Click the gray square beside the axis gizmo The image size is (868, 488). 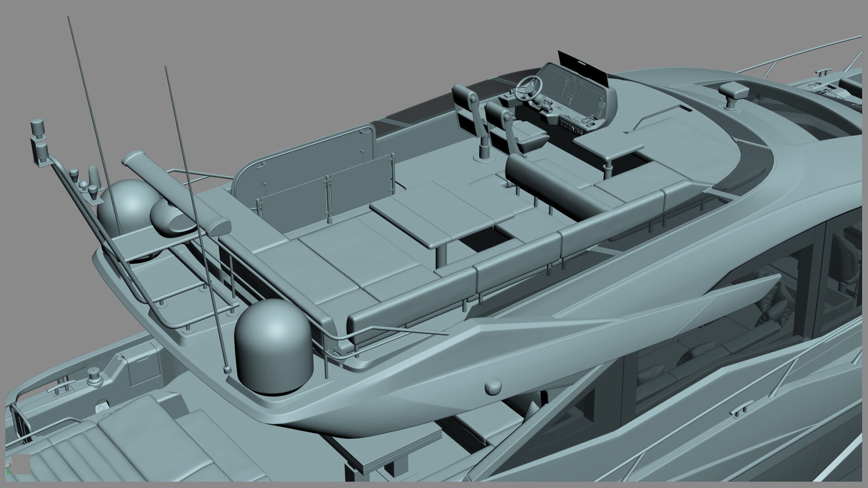pos(21,464)
